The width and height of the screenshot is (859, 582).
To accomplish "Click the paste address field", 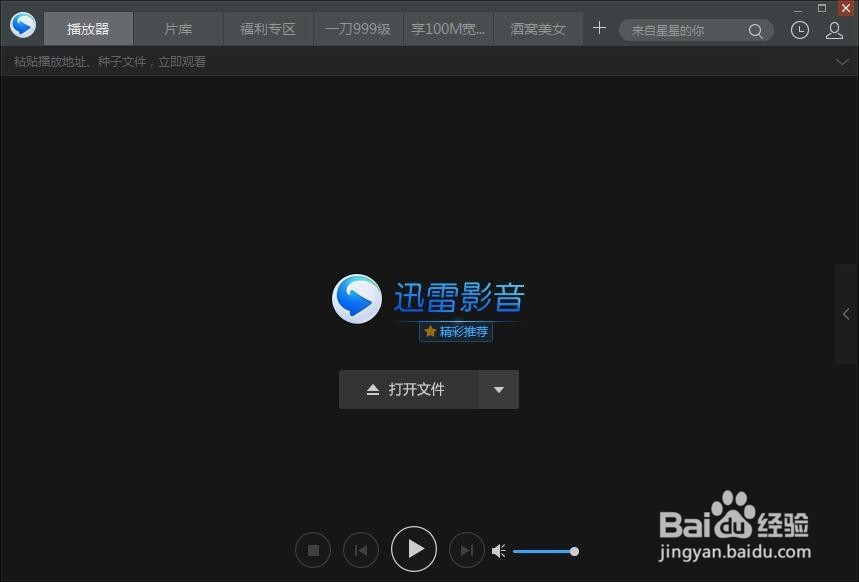I will click(x=416, y=61).
